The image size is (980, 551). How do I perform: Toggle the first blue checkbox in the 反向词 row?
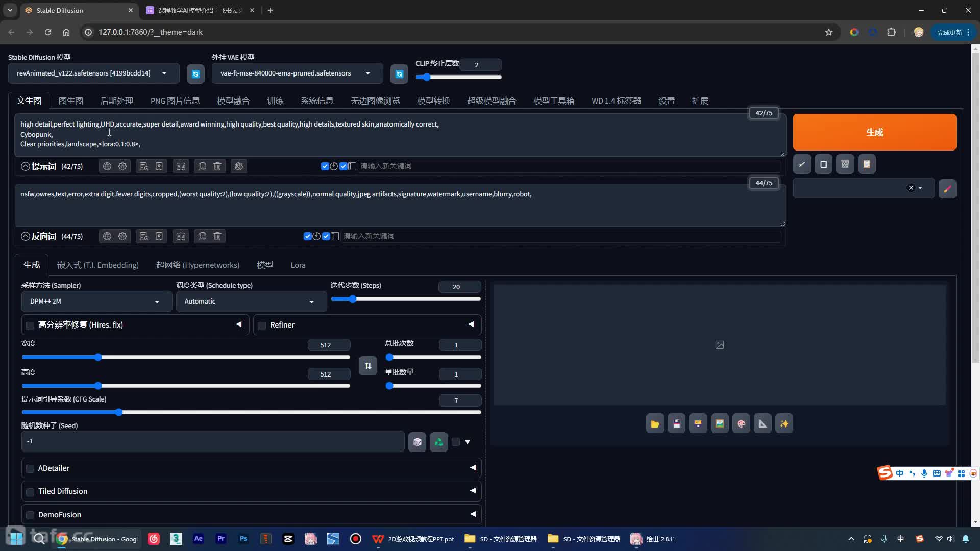(307, 236)
